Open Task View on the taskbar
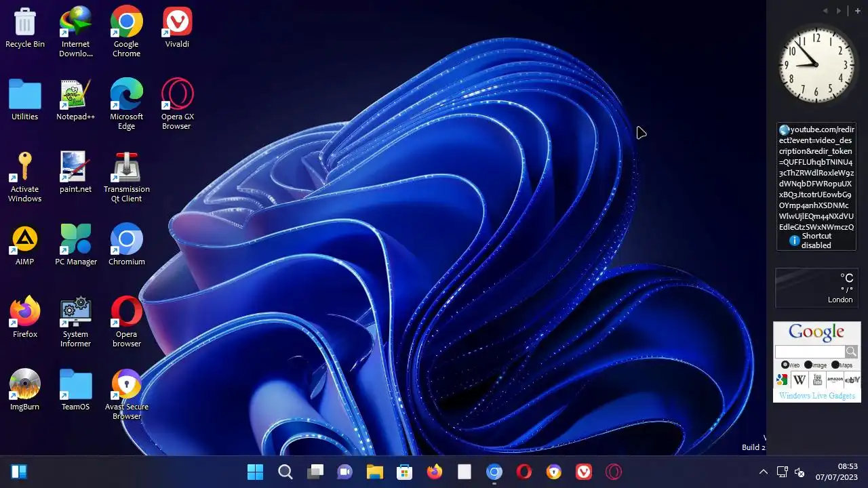868x488 pixels. [315, 472]
